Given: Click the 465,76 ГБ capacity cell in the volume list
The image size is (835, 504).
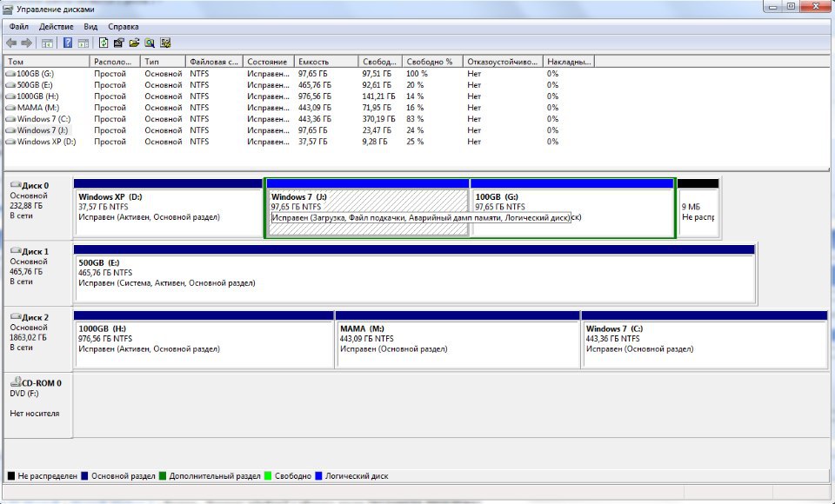Looking at the screenshot, I should (315, 85).
